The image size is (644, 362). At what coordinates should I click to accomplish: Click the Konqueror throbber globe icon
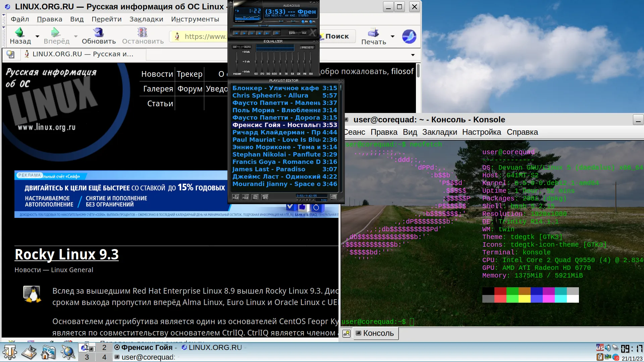click(x=409, y=36)
